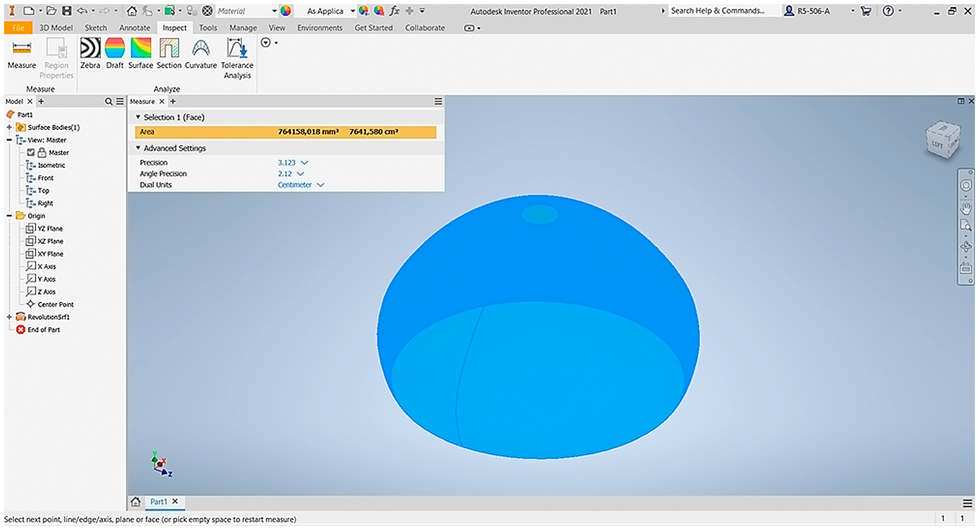Open Dual Units Centimeter dropdown
The width and height of the screenshot is (980, 530).
click(320, 185)
